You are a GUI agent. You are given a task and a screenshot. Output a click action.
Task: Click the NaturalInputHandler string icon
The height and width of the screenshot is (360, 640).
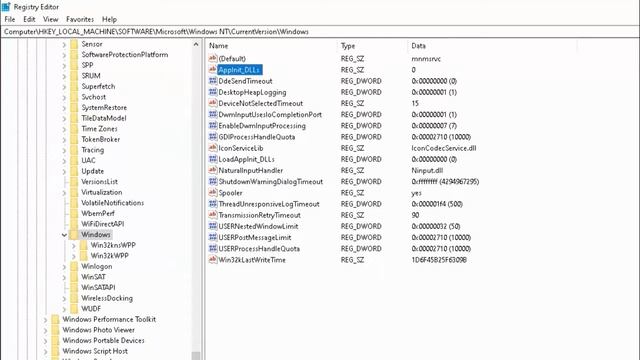213,170
